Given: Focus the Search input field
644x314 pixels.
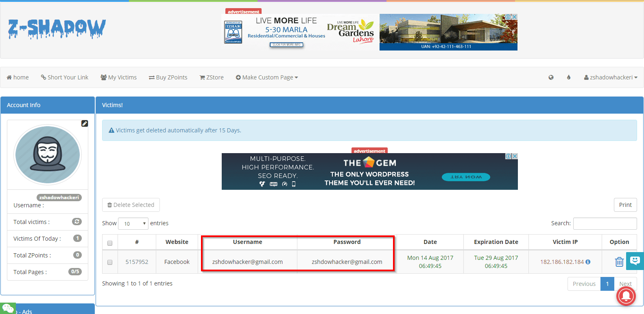Looking at the screenshot, I should pos(605,224).
